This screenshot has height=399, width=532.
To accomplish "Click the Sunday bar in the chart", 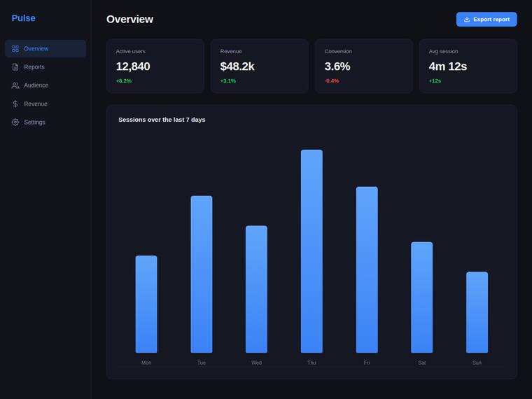I will click(477, 312).
